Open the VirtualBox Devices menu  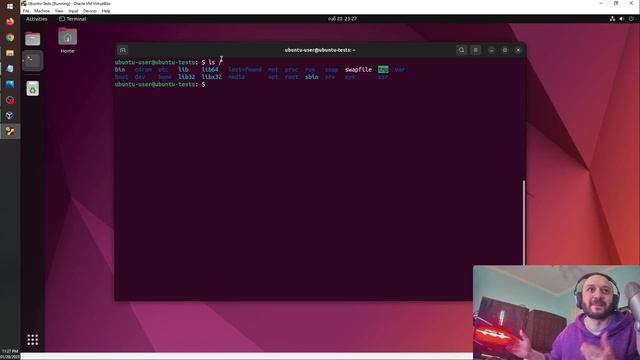(x=90, y=11)
